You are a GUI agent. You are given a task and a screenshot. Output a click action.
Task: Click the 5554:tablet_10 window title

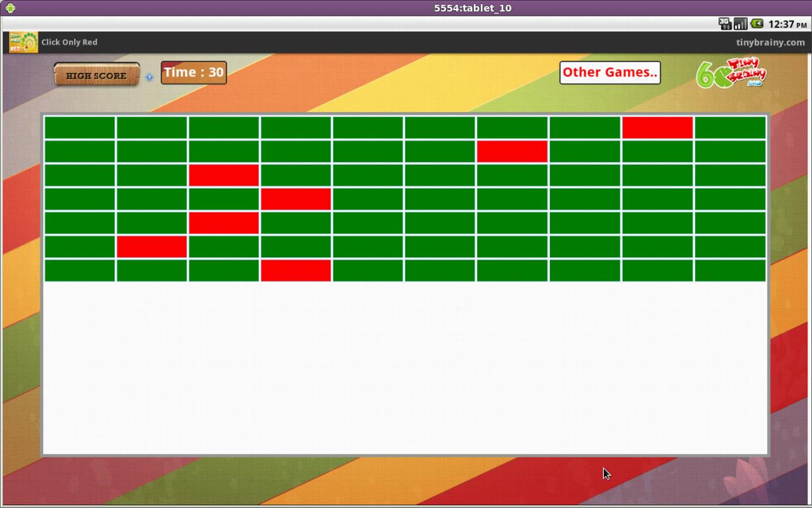coord(473,8)
